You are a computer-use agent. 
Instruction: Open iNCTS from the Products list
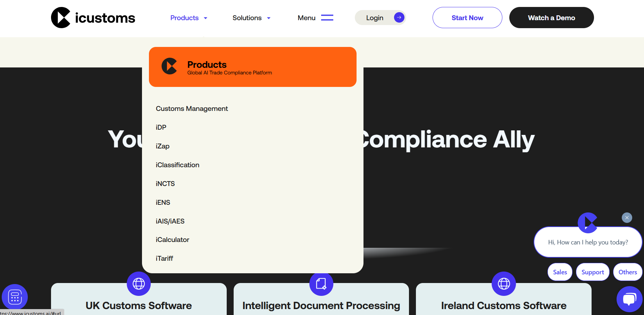[x=165, y=184]
